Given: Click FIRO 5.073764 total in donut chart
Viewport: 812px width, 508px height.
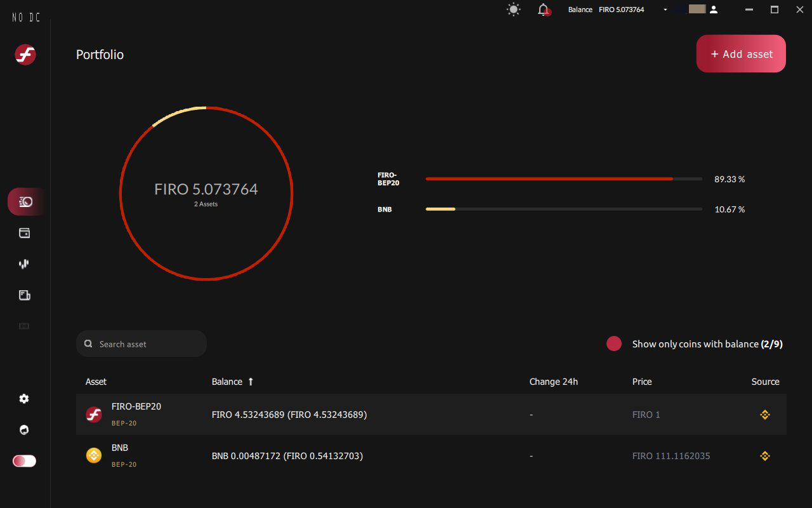Looking at the screenshot, I should (206, 189).
